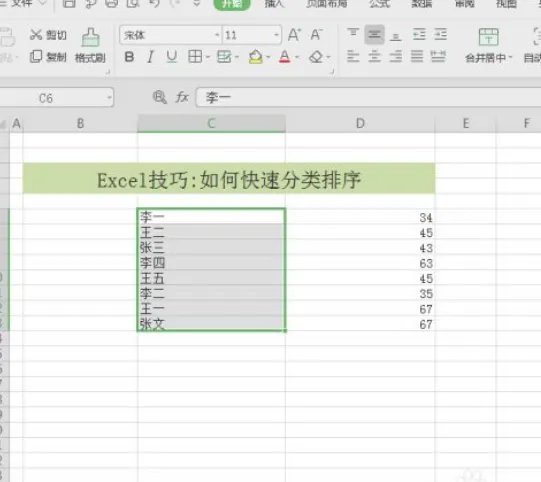This screenshot has width=541, height=482.
Task: Select cell containing 王二
Action: 212,232
